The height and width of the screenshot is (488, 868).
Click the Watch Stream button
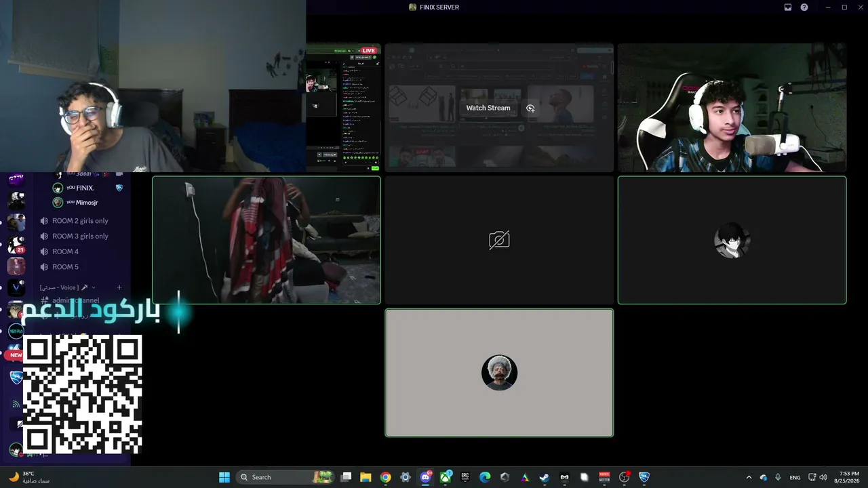click(488, 108)
